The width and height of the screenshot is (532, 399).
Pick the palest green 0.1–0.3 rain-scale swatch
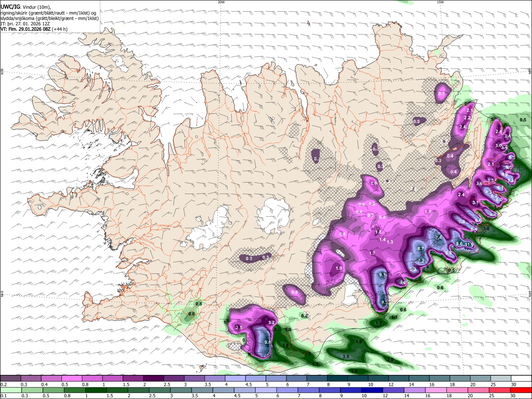pos(11,390)
